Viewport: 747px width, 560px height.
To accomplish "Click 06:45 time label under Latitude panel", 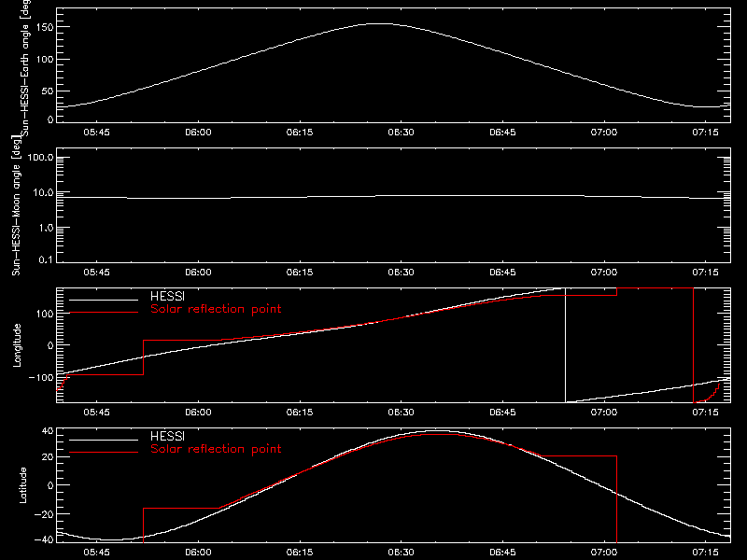I will [502, 553].
